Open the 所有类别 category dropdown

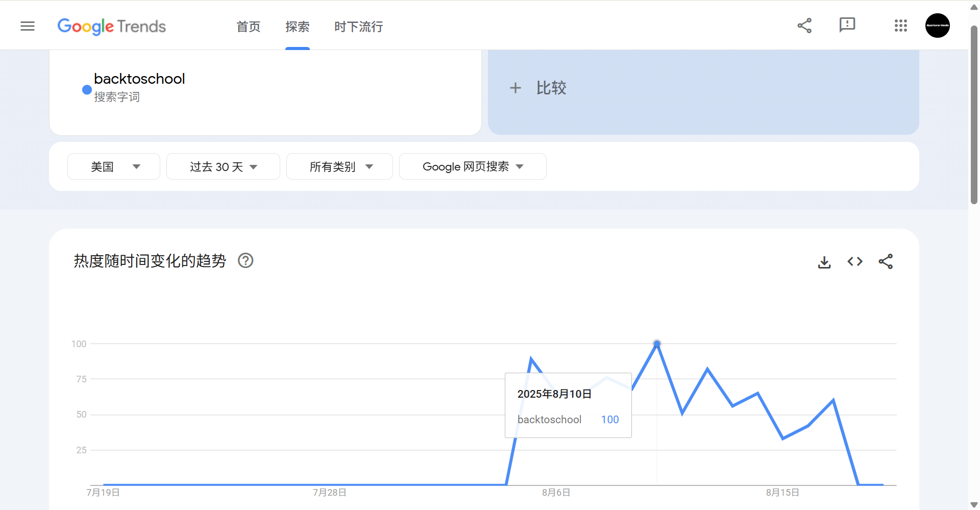click(339, 166)
